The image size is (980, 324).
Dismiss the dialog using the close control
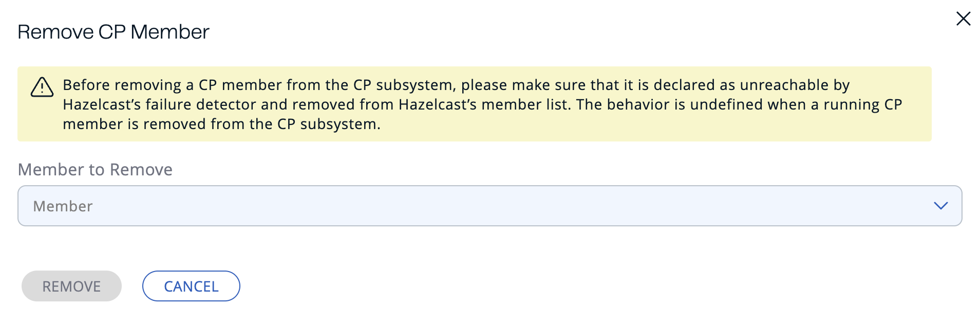click(963, 19)
